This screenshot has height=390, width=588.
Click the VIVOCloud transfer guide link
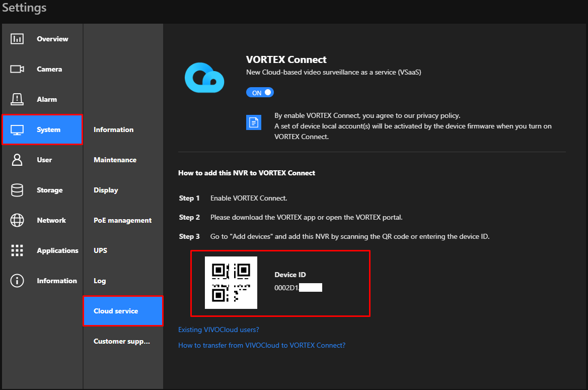tap(262, 345)
